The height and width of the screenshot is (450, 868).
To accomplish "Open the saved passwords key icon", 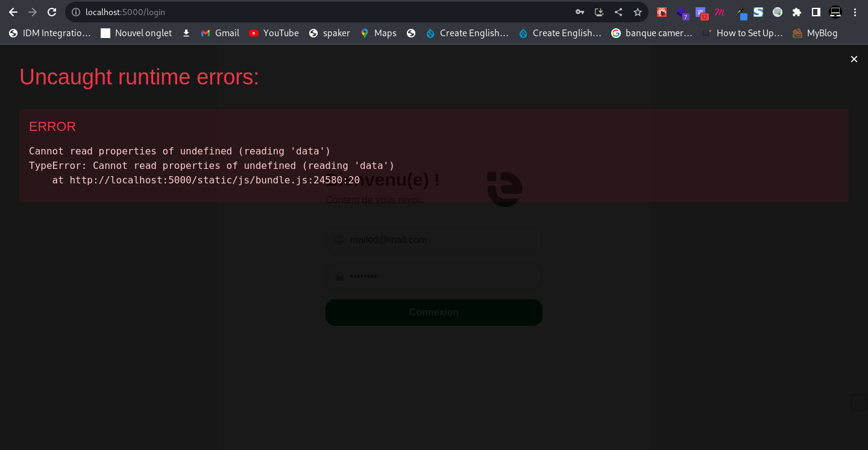I will coord(579,12).
